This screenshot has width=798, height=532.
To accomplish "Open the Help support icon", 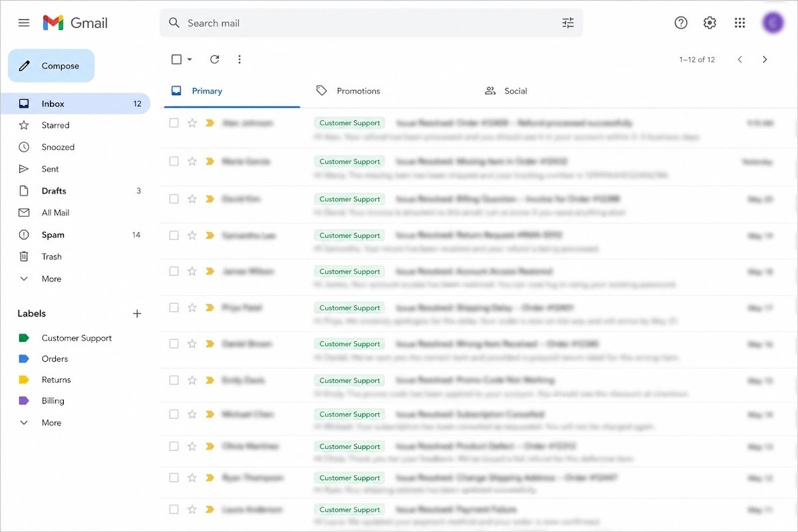I will pyautogui.click(x=681, y=23).
